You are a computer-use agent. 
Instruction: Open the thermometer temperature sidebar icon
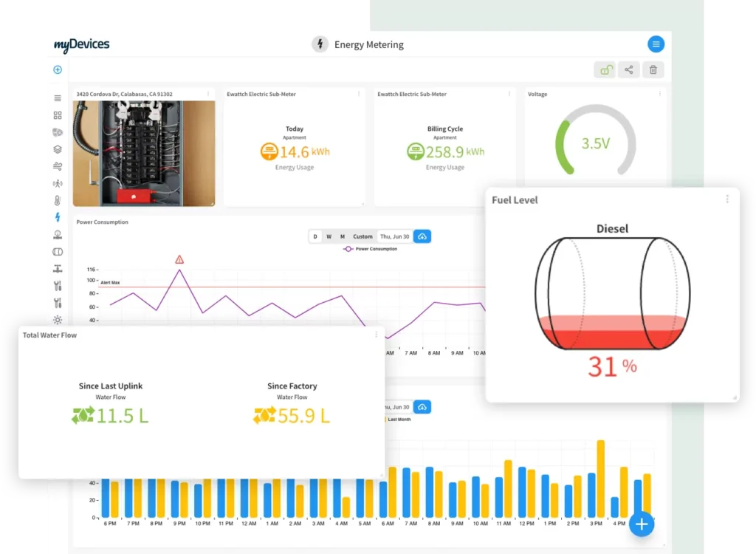(58, 200)
